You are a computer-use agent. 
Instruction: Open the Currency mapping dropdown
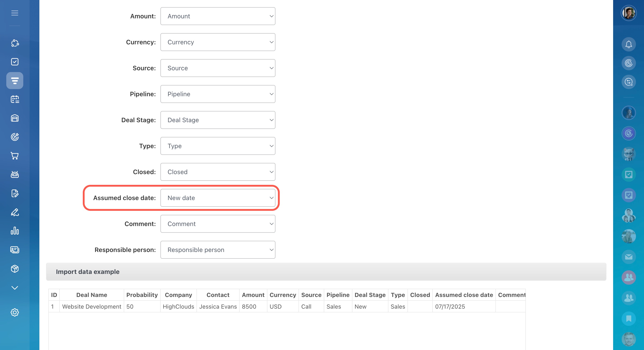(x=218, y=42)
